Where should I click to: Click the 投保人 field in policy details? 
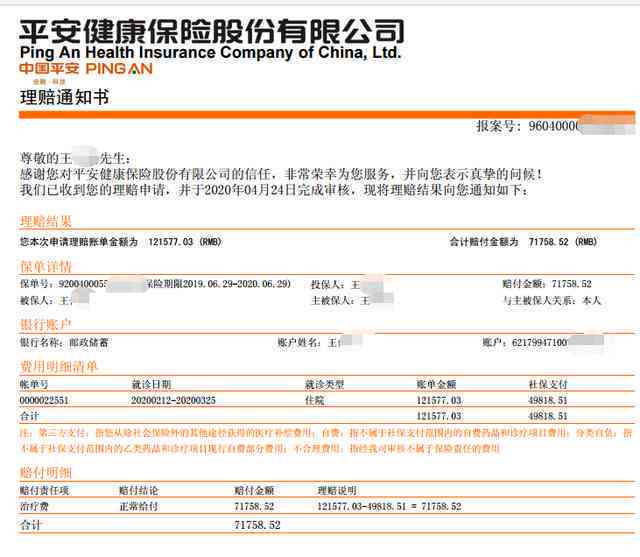pos(347,284)
